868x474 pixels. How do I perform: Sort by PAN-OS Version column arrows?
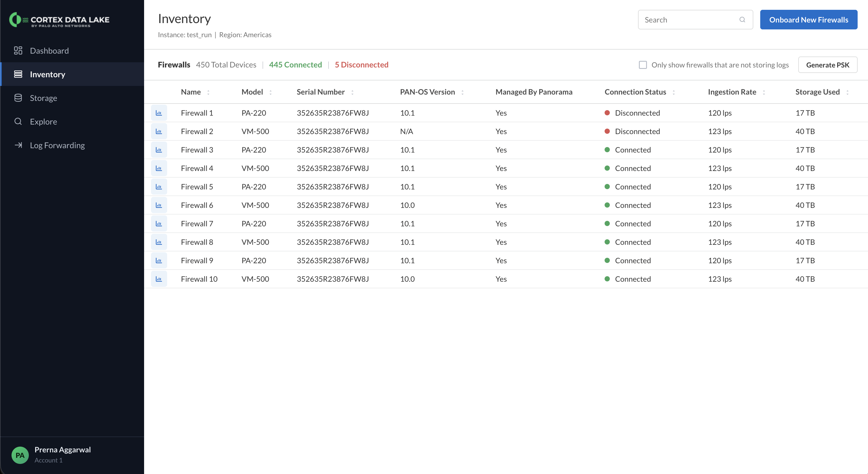[463, 92]
